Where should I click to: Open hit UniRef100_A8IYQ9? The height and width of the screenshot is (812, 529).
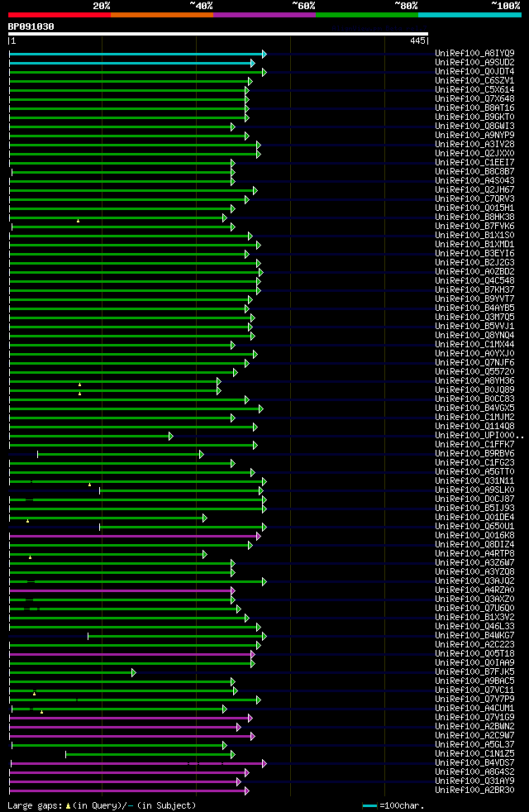coord(474,54)
